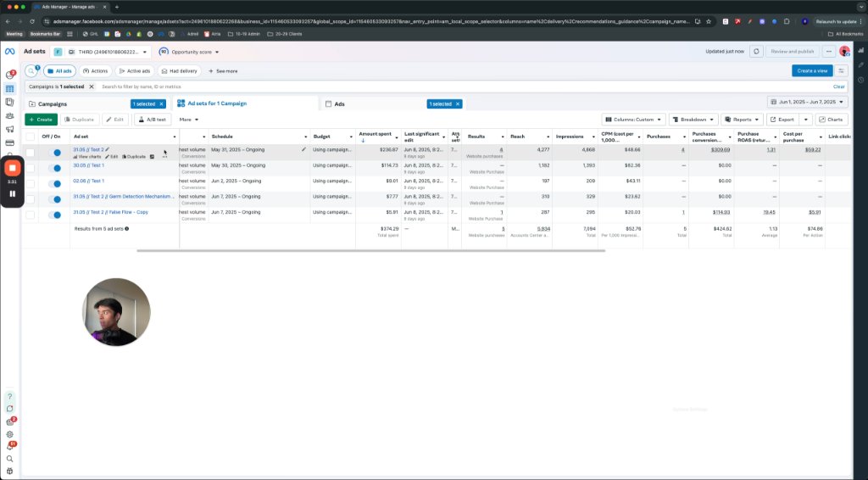The height and width of the screenshot is (480, 868).
Task: Reload the browser page
Action: [32, 21]
